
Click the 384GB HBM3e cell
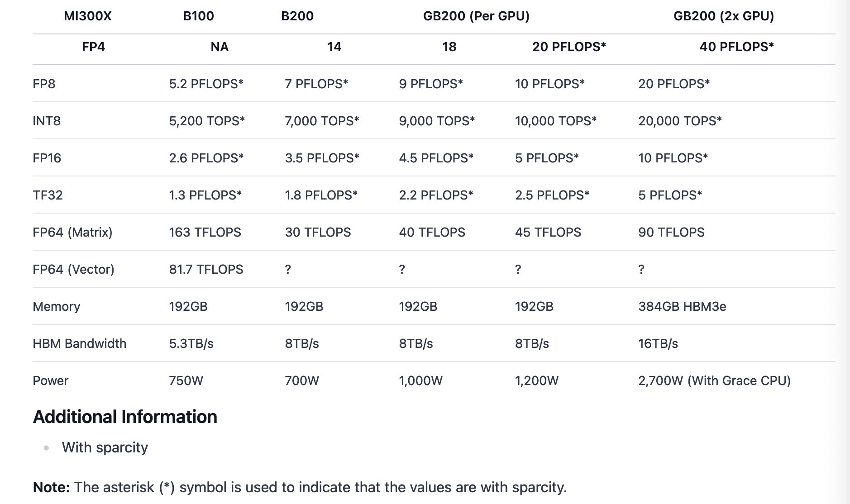coord(682,306)
